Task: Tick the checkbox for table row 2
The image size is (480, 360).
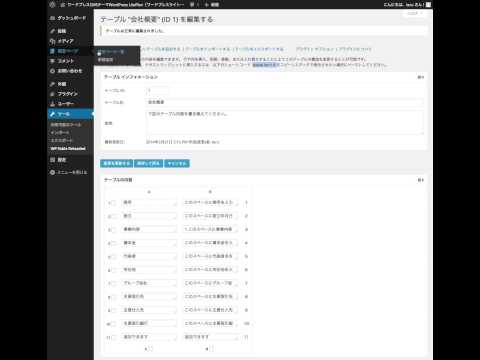Action: (x=113, y=216)
